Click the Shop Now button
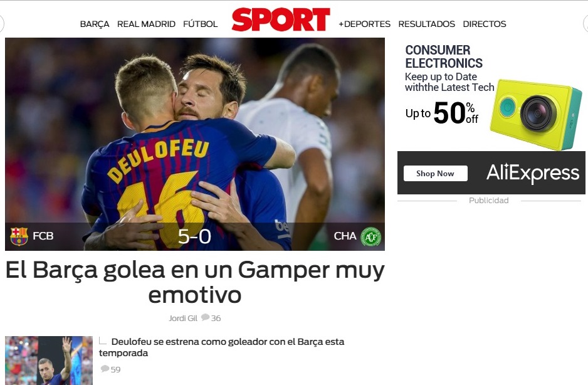 click(436, 173)
